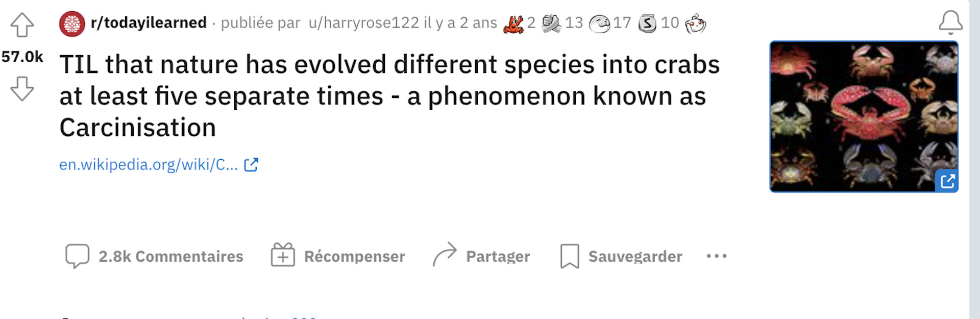Downvote the carcinisation post
The image size is (980, 319).
(x=22, y=88)
